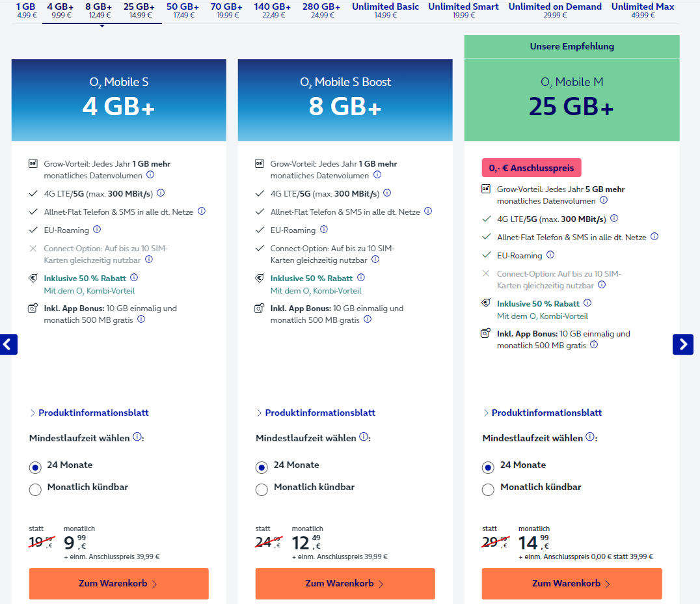Add O2 Mobile M to Warenkorb
The image size is (700, 604).
[572, 583]
